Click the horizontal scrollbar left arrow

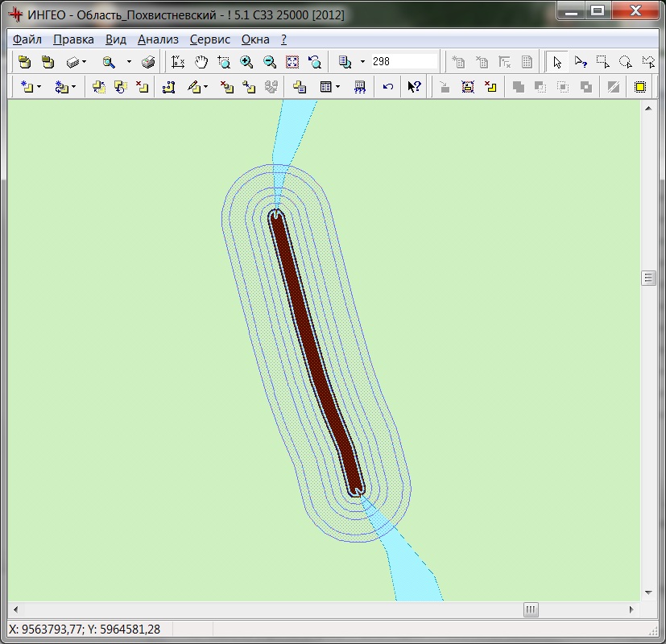pyautogui.click(x=16, y=610)
